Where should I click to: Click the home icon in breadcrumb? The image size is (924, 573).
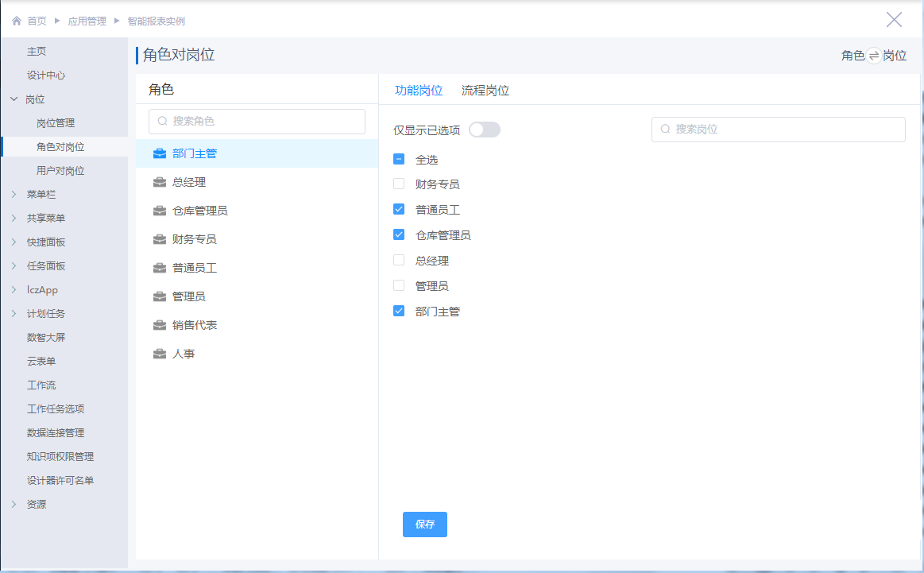point(16,21)
